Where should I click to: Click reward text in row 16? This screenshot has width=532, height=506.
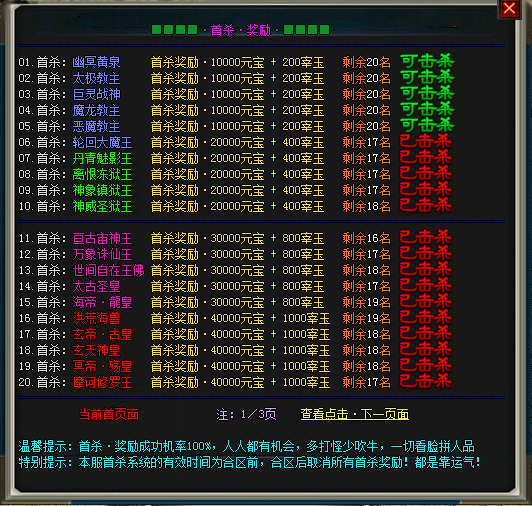click(240, 318)
